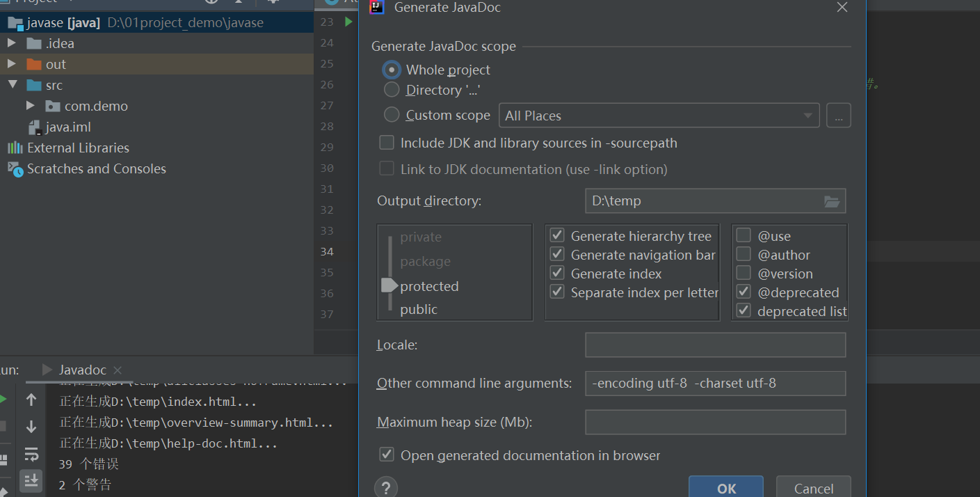980x497 pixels.
Task: Click the External Libraries icon
Action: pyautogui.click(x=15, y=148)
